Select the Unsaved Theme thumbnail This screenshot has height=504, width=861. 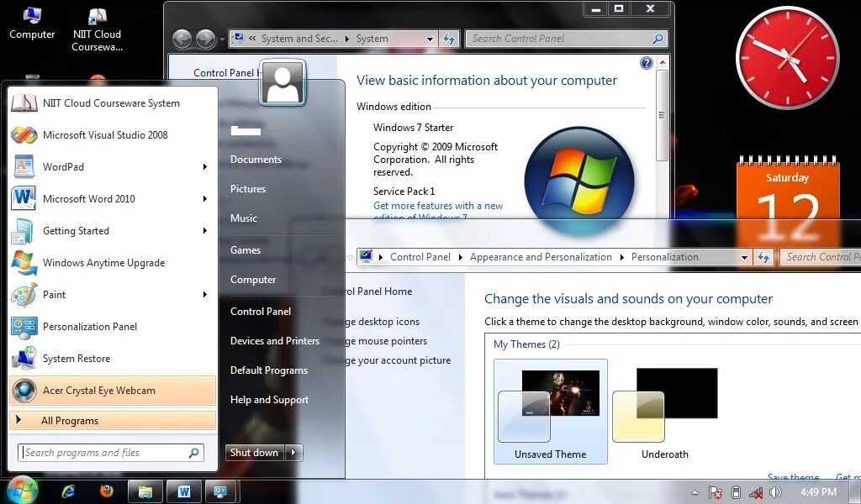550,412
